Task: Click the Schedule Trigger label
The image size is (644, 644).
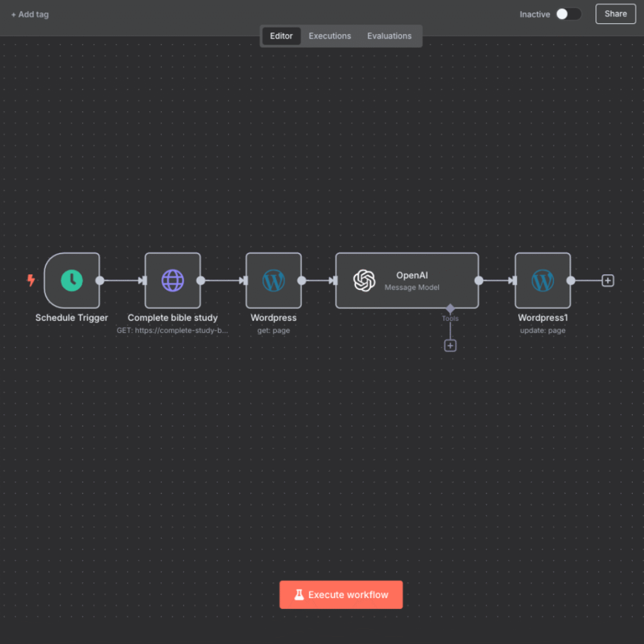Action: click(x=72, y=318)
